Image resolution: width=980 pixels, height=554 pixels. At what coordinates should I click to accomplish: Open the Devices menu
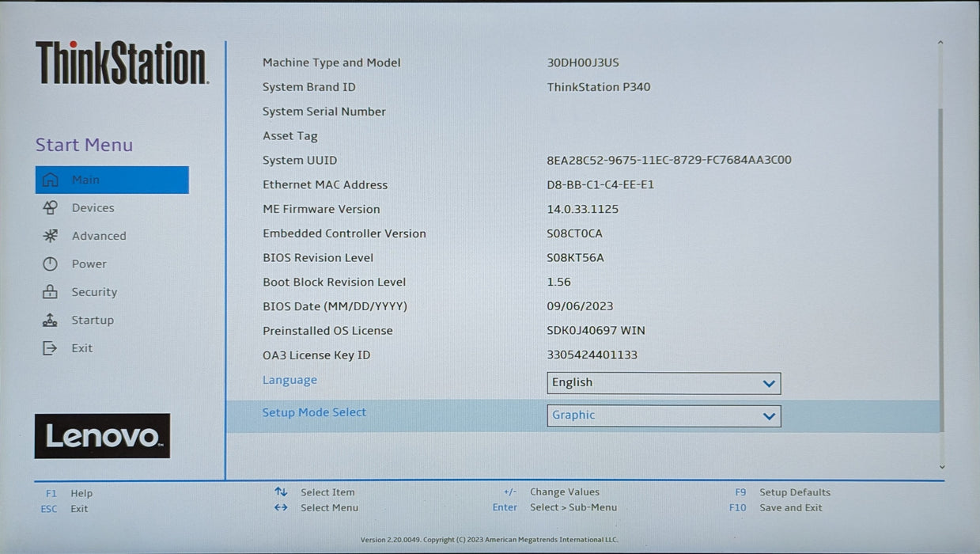(93, 208)
